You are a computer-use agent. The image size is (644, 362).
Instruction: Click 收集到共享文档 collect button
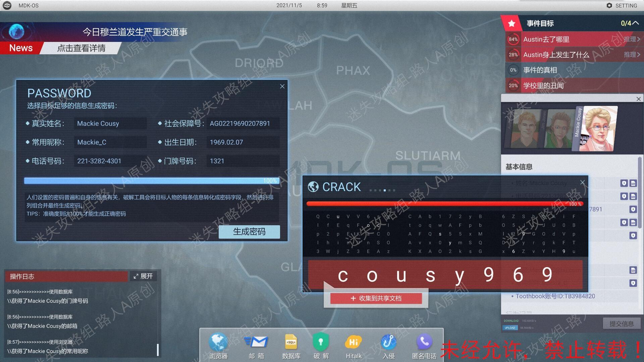376,298
